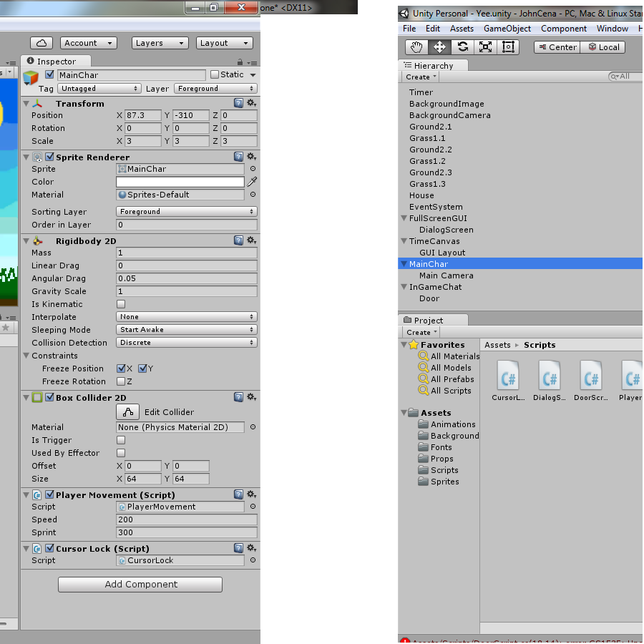Click the Center pivot button

point(555,47)
